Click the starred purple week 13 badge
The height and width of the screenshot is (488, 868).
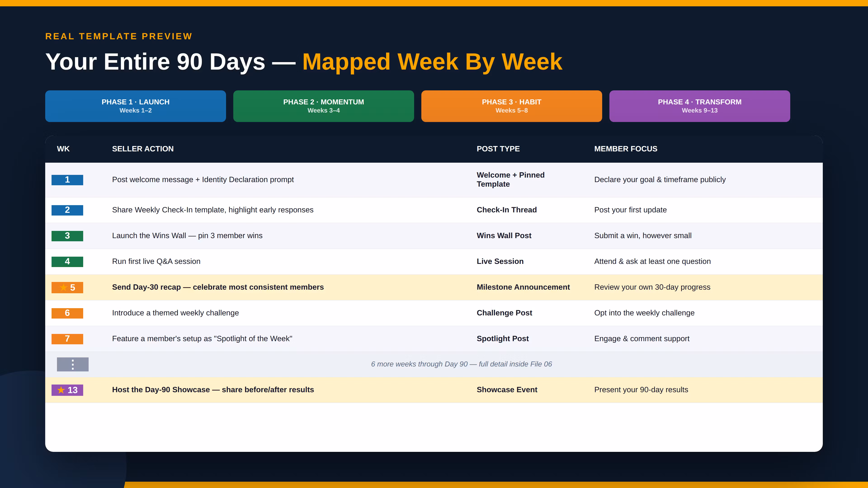click(x=67, y=390)
